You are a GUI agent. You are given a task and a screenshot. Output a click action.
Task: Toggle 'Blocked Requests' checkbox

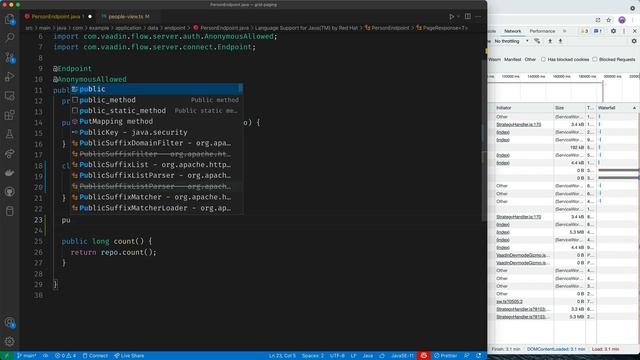(x=595, y=60)
